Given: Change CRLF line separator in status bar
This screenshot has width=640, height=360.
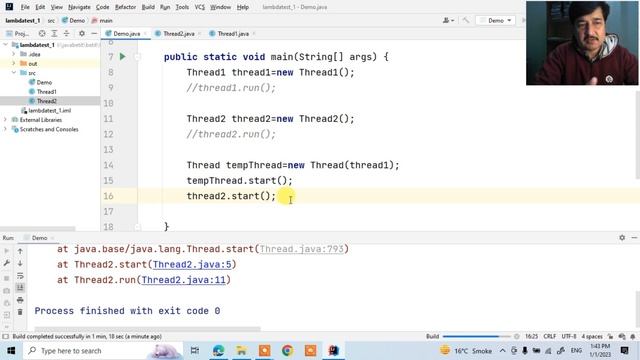Looking at the screenshot, I should [x=549, y=336].
